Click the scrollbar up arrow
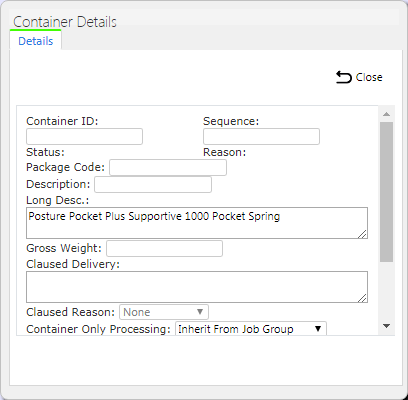Viewport: 408px width, 400px height. coord(386,114)
